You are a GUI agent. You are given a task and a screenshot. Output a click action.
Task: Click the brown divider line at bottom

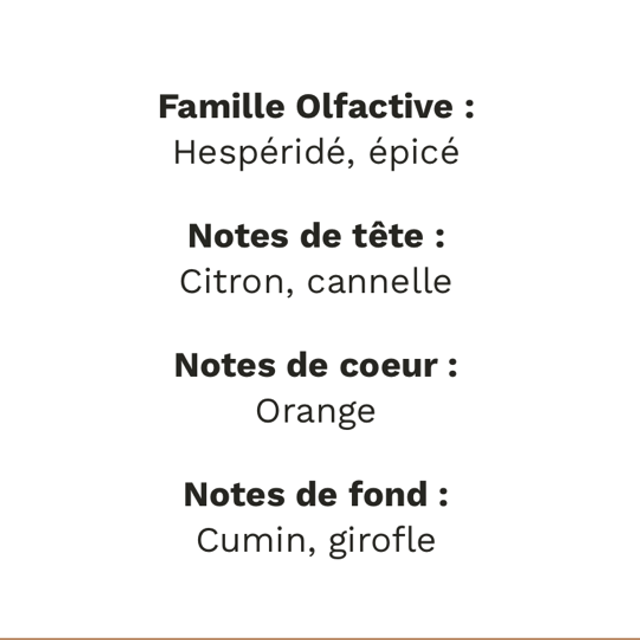(x=320, y=637)
